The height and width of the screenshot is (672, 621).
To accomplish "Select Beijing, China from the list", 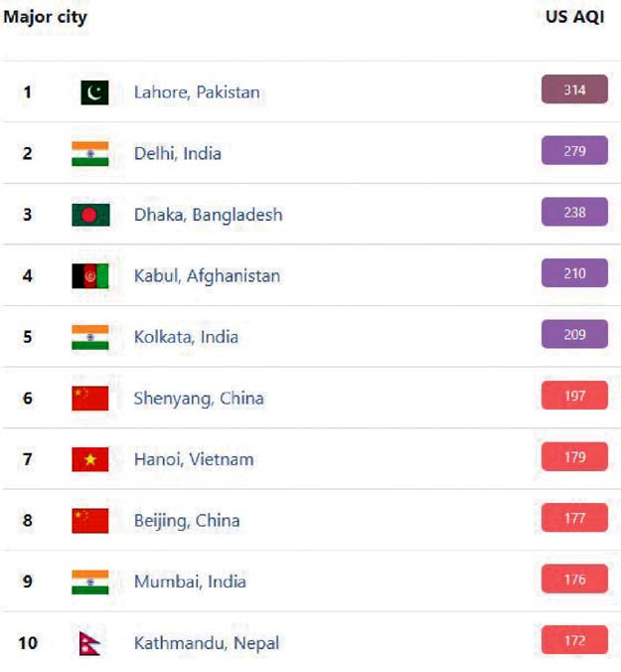I will point(187,520).
